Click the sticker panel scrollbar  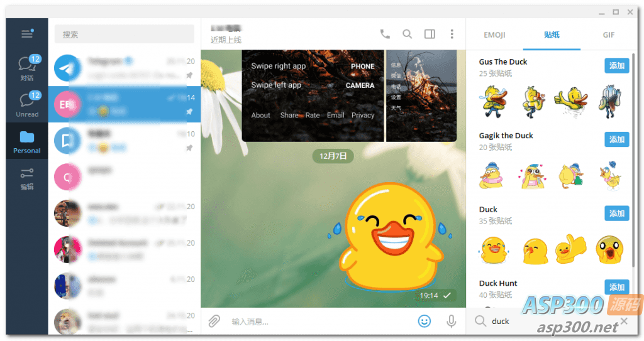tap(633, 160)
